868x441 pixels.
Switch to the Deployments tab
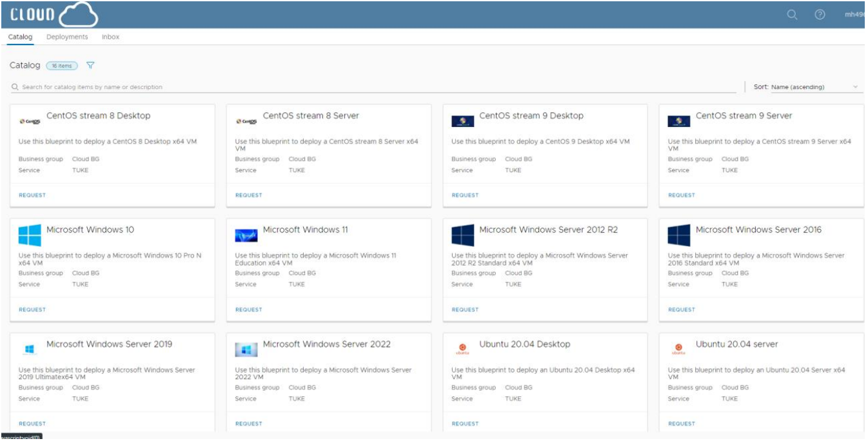click(67, 37)
